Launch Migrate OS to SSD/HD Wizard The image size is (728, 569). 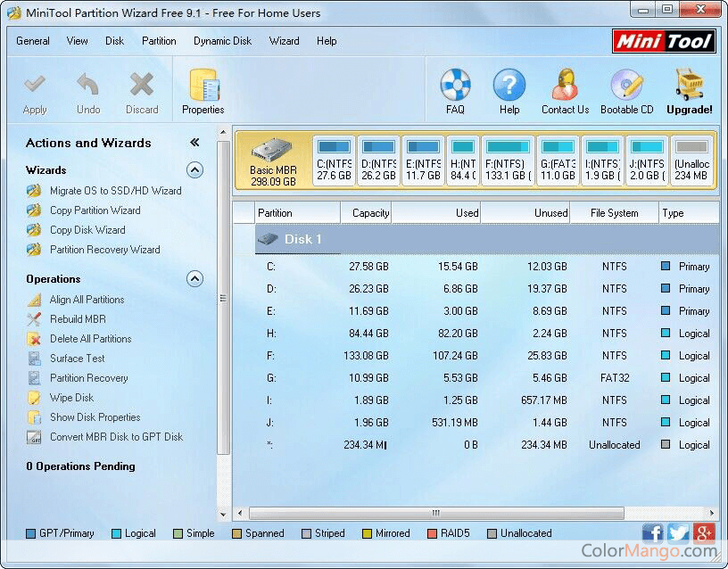(x=115, y=191)
